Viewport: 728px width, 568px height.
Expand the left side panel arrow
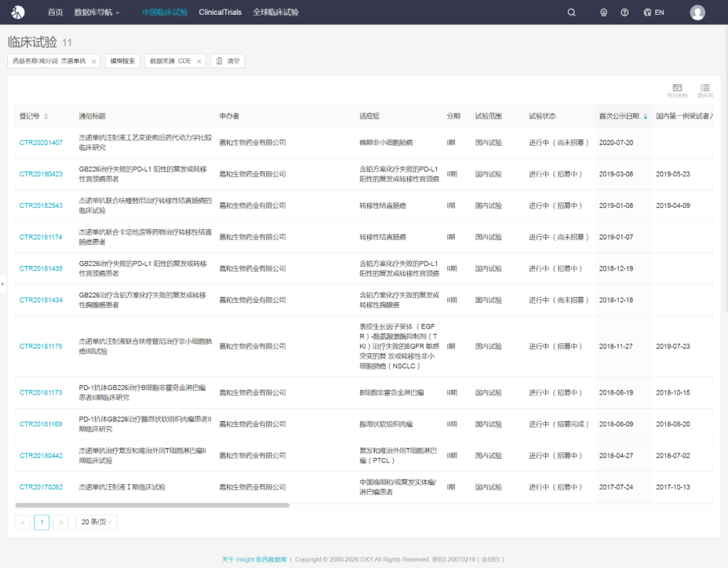pyautogui.click(x=3, y=283)
